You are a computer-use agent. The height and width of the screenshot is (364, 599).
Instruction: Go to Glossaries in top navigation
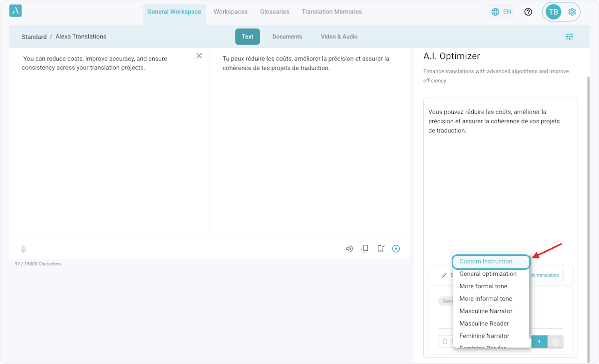275,12
